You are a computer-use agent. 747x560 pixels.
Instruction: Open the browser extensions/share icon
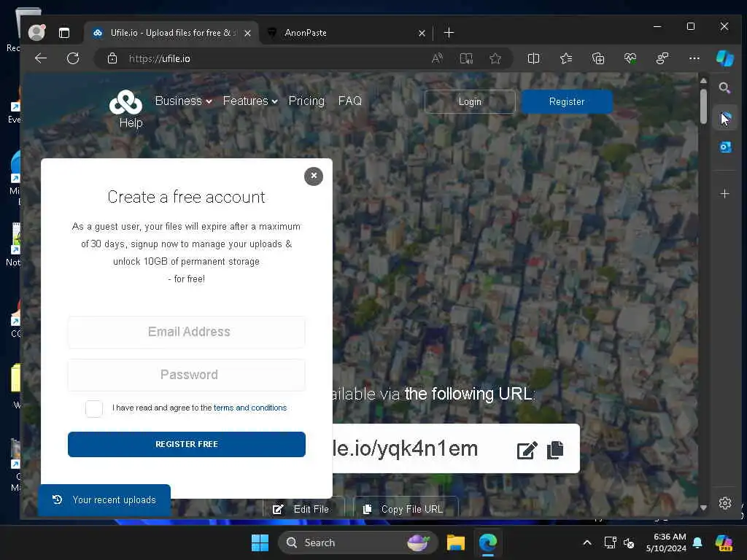(662, 58)
